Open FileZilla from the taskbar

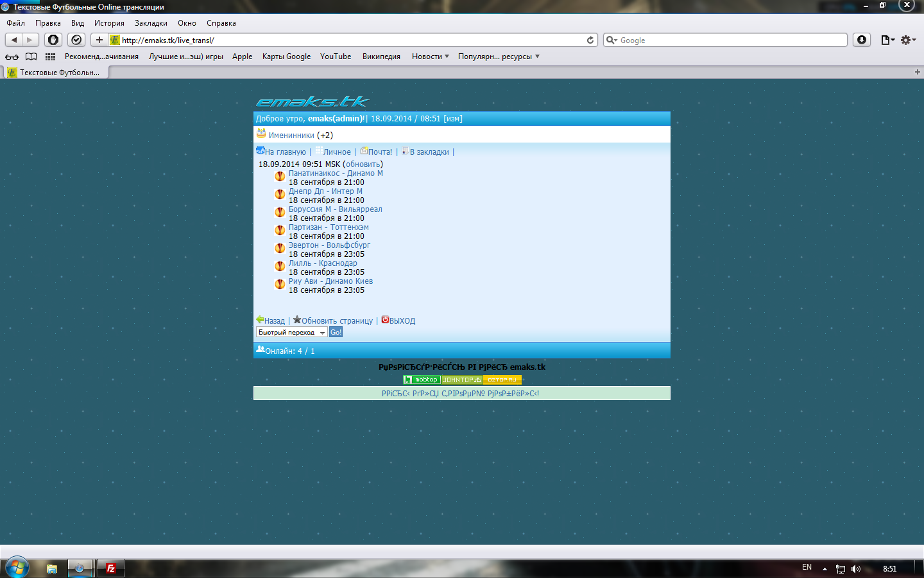(110, 568)
